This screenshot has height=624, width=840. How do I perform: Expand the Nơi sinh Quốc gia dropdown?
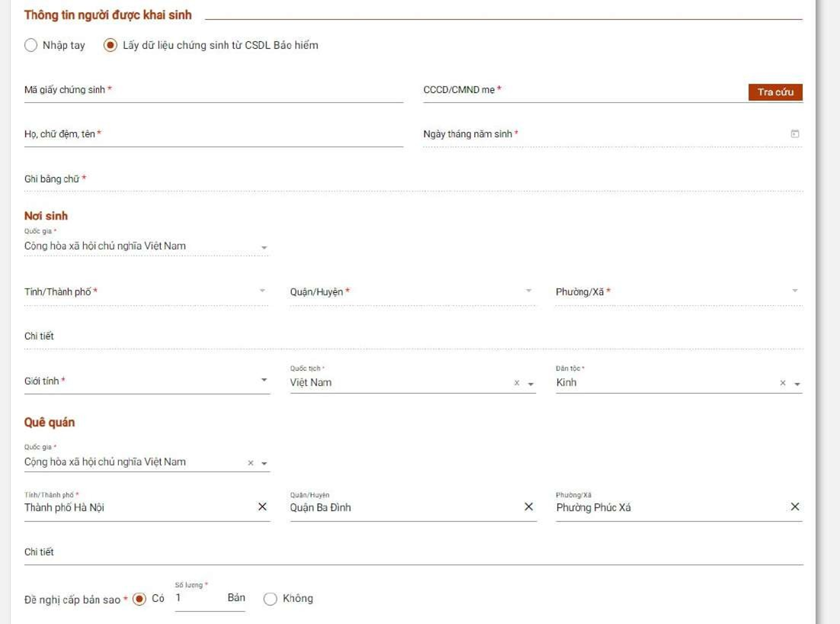pos(264,248)
